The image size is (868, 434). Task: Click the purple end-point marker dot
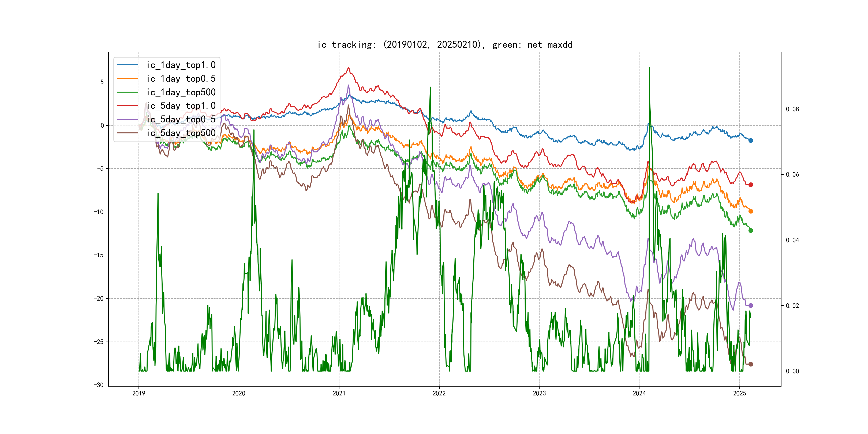tap(751, 306)
